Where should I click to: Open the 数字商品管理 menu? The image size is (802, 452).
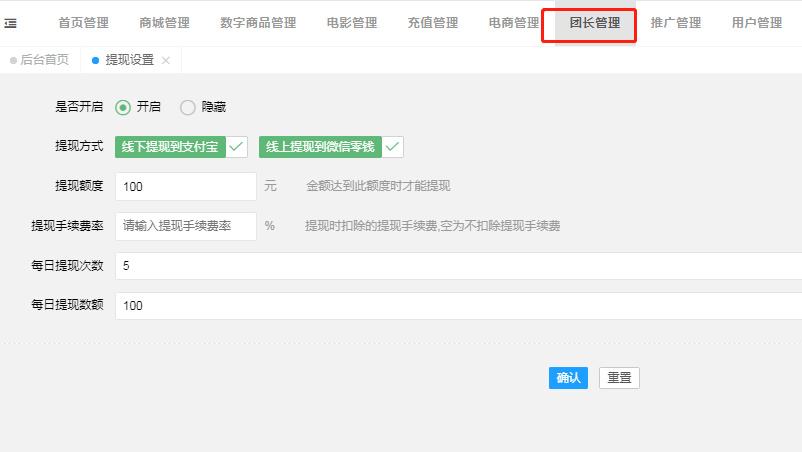coord(258,23)
